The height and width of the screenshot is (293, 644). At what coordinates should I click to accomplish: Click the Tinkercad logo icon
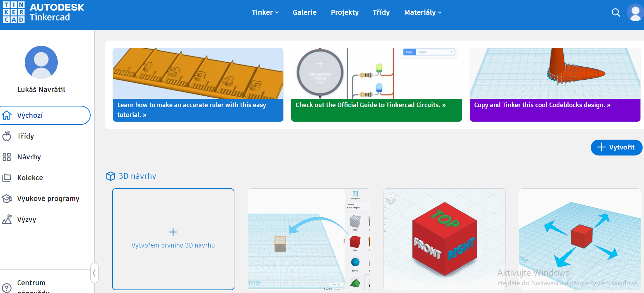14,12
